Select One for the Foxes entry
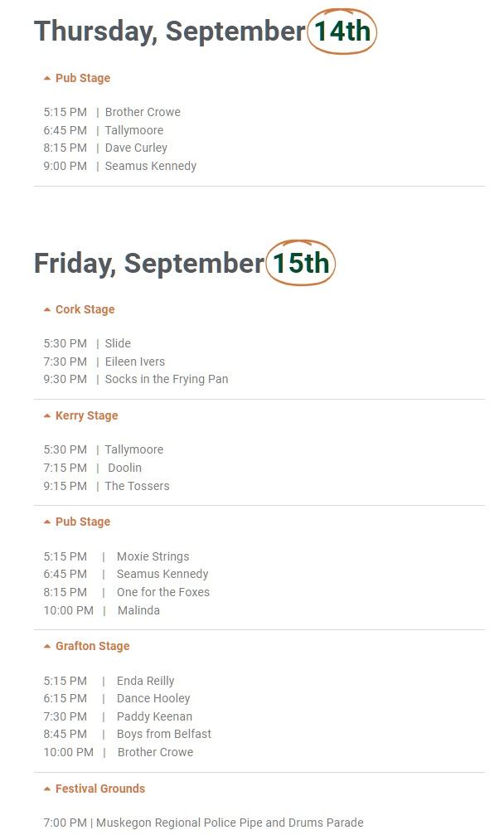Screen dimensions: 504x835 pos(163,592)
